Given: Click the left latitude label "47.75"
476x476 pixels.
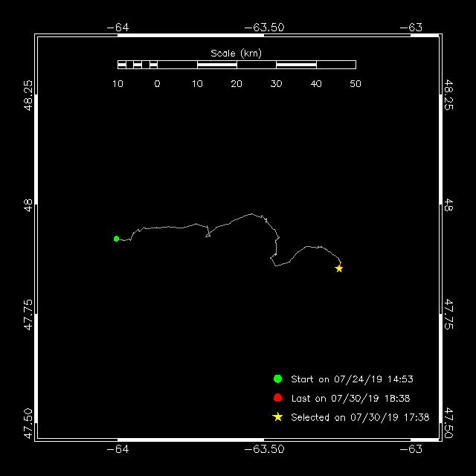Looking at the screenshot, I should [28, 315].
